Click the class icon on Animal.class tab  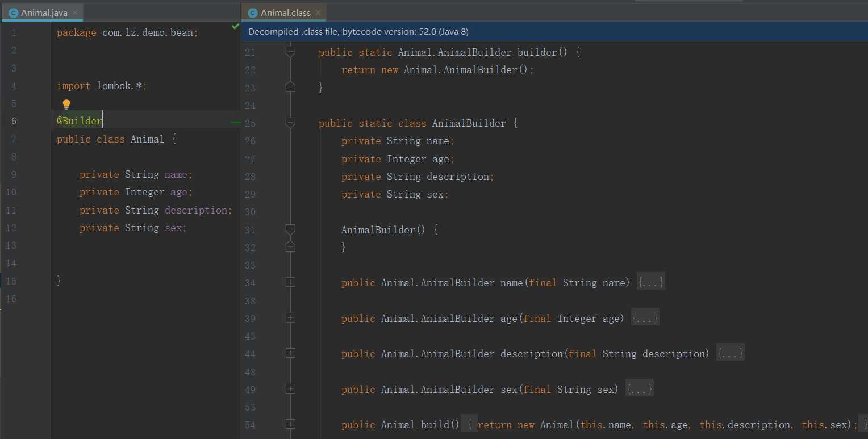pos(253,12)
